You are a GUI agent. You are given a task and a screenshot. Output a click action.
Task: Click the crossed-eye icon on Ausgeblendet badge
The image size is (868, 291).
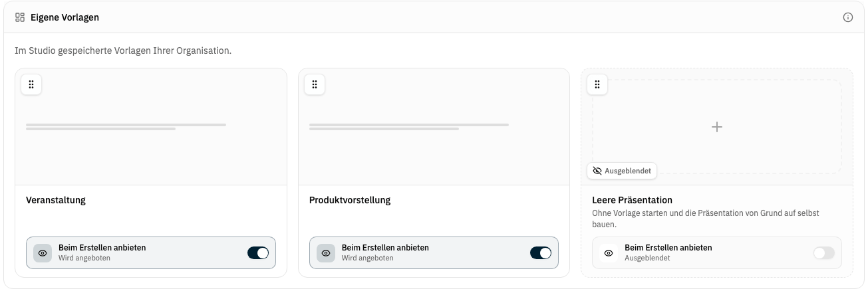coord(597,171)
